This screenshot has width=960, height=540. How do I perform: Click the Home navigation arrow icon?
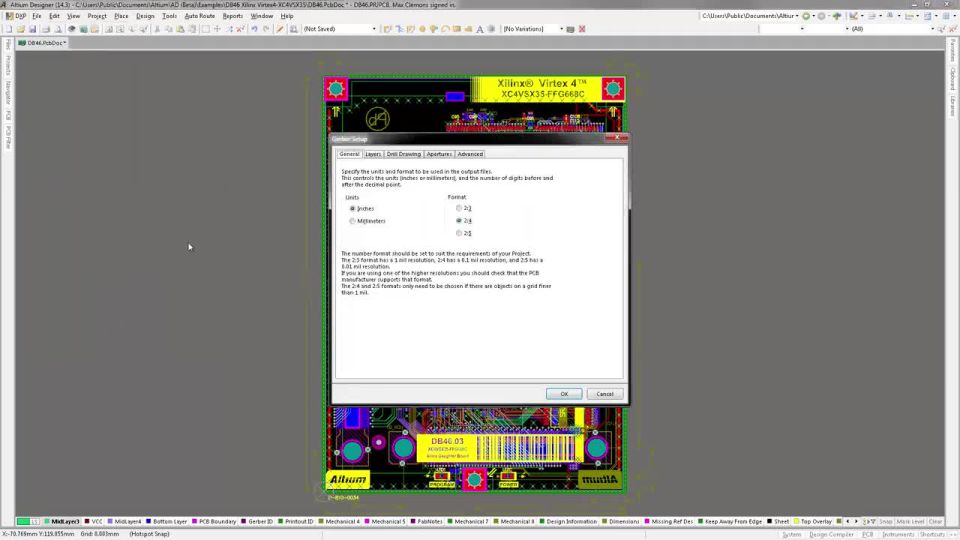coord(837,16)
